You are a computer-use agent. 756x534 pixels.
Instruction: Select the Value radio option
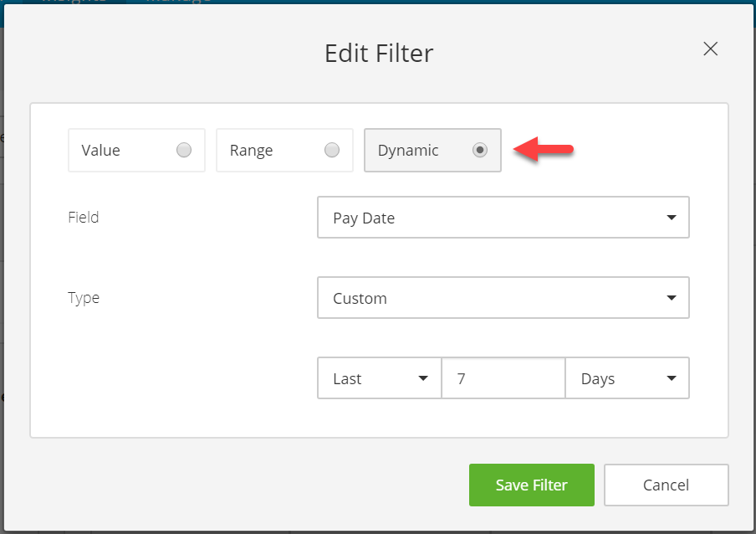coord(136,150)
